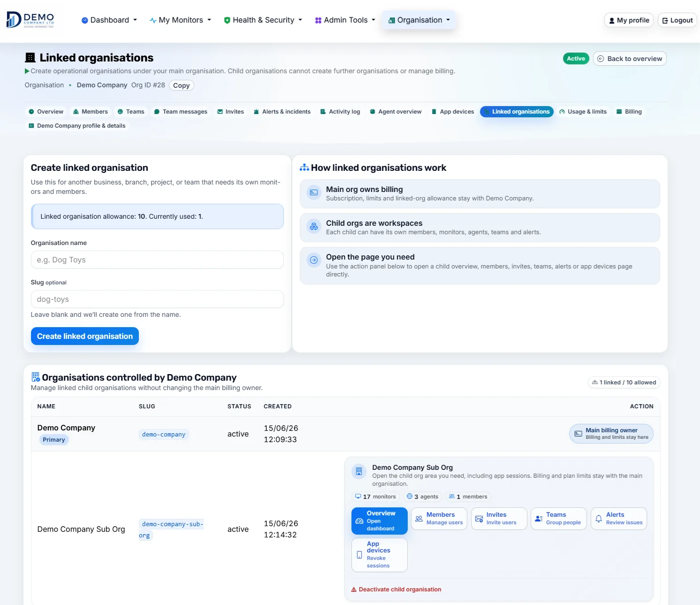Viewport: 700px width, 605px height.
Task: Expand the Health & Security menu
Action: click(x=263, y=20)
